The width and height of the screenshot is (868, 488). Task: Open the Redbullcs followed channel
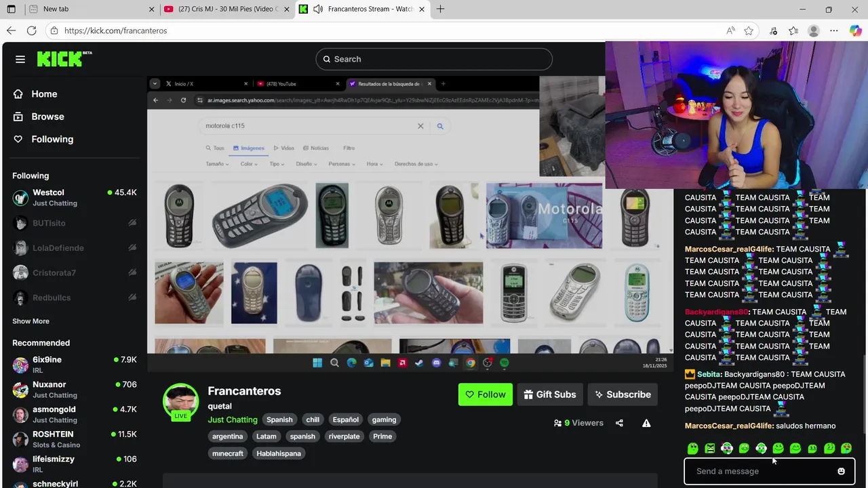coord(75,298)
